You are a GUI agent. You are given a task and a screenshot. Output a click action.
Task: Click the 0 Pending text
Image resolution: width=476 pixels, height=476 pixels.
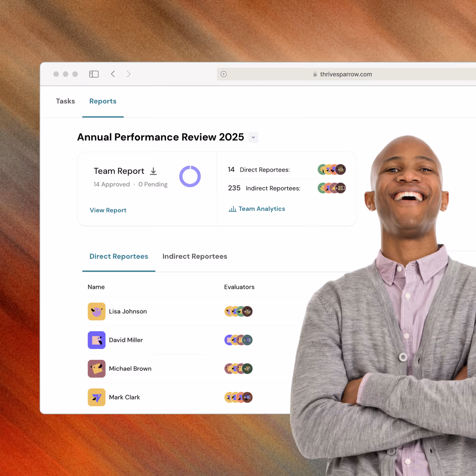[x=153, y=184]
